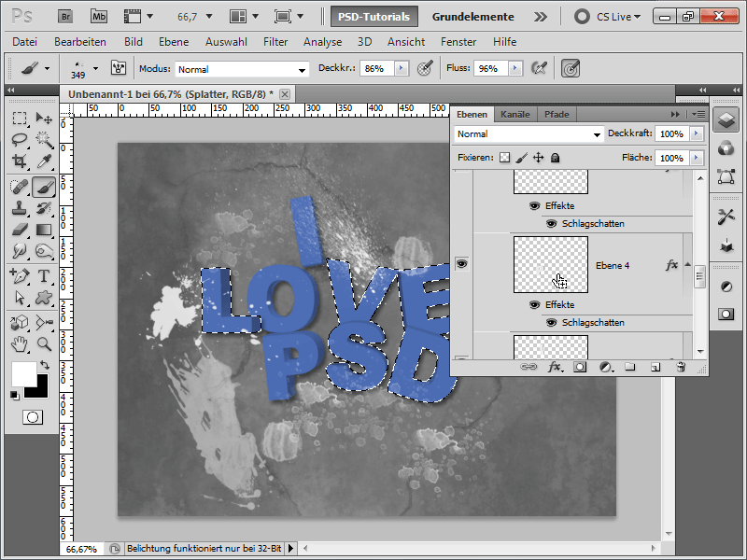The height and width of the screenshot is (560, 747).
Task: Click the link layers icon
Action: coord(529,367)
